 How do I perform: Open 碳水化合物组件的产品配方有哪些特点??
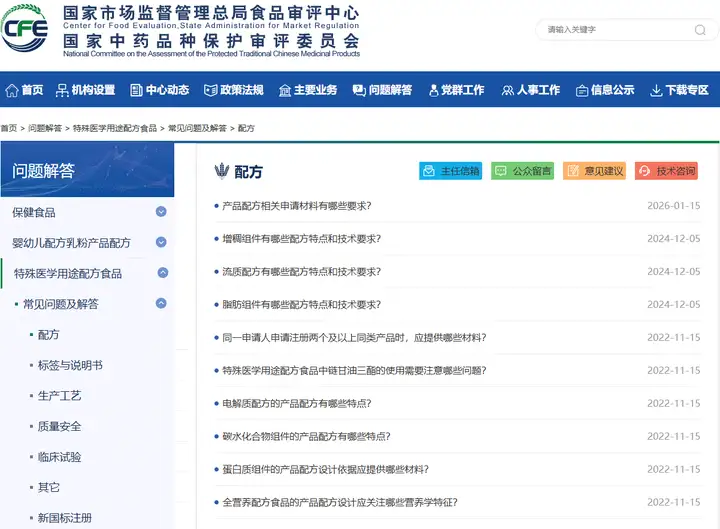[x=306, y=436]
